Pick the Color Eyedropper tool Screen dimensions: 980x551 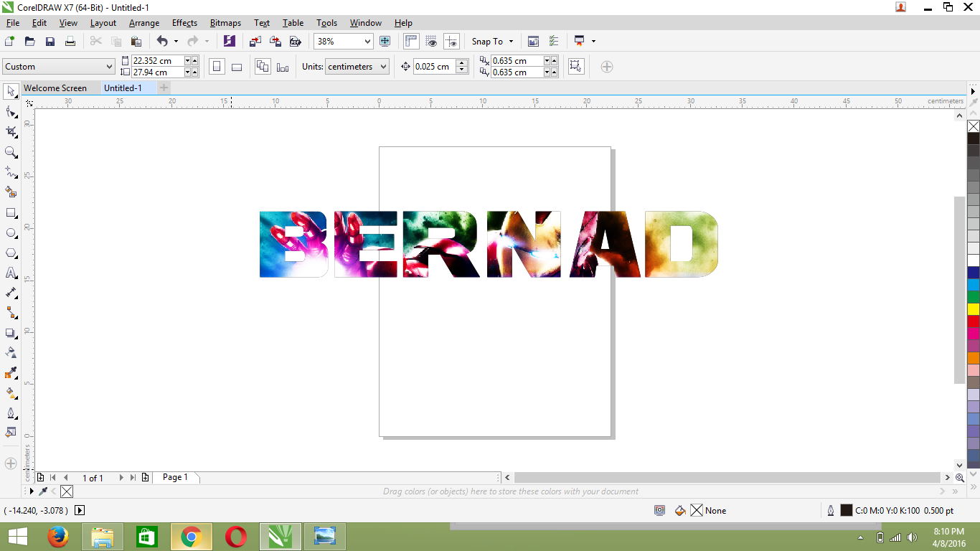click(10, 373)
